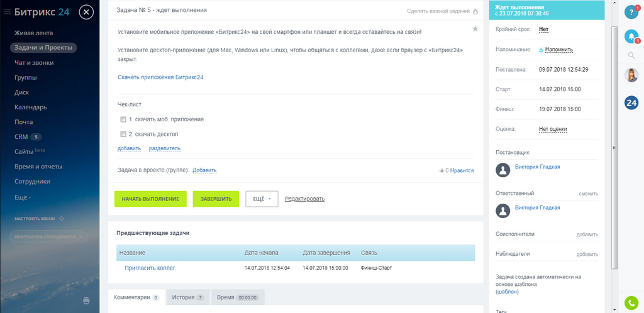Screen dimensions: 644x313
Task: Open Время и отчеты section
Action: 38,167
